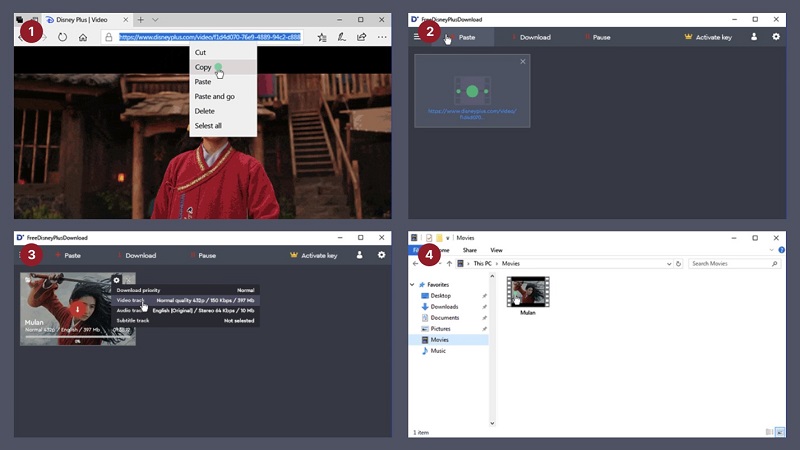Image resolution: width=800 pixels, height=450 pixels.
Task: Click Download in downloader window with URL card
Action: [531, 37]
